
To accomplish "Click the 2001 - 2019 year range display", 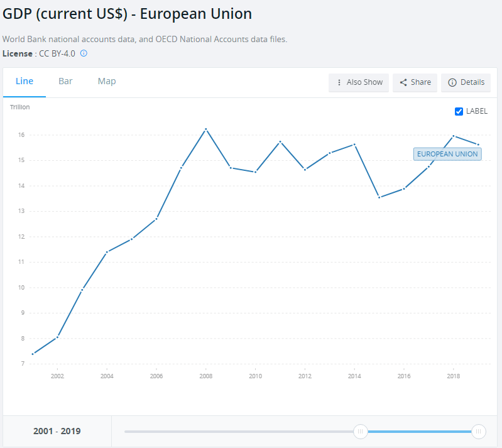I will (57, 431).
